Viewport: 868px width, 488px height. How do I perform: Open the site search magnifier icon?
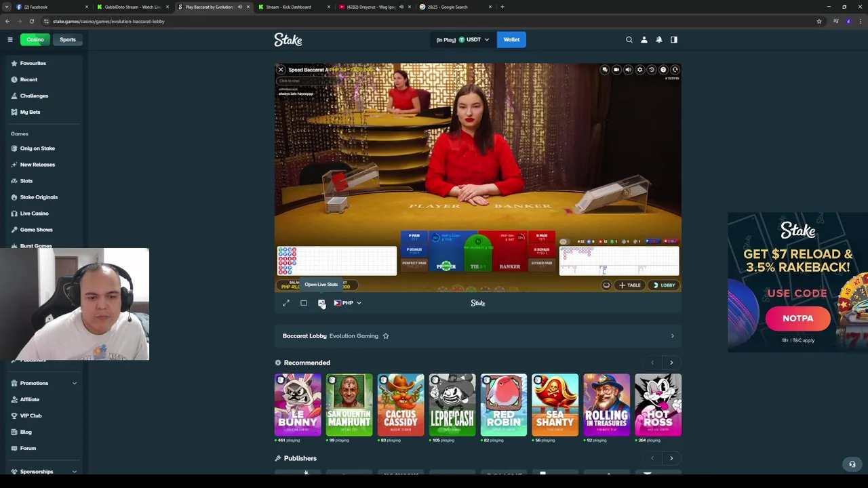629,39
